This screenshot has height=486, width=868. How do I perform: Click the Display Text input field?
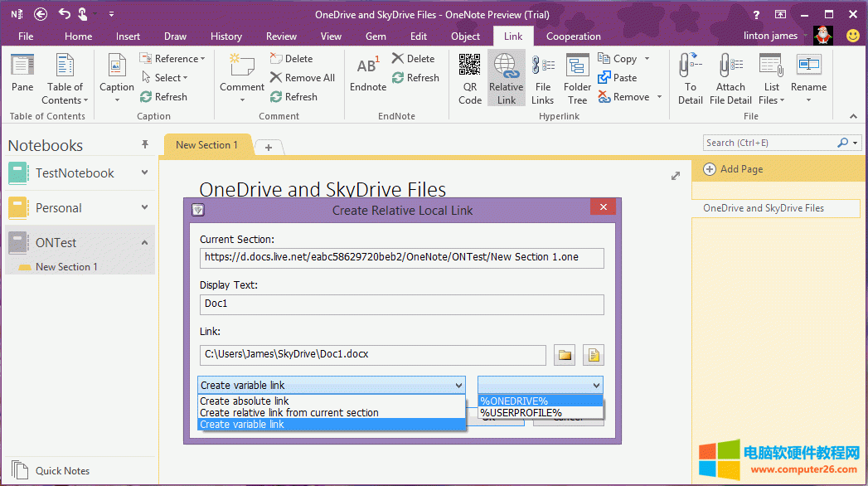coord(401,304)
